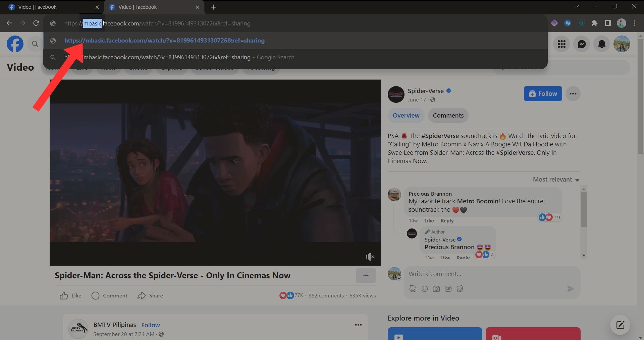Open the Chrome extensions puzzle icon
Image resolution: width=644 pixels, height=340 pixels.
coord(594,23)
